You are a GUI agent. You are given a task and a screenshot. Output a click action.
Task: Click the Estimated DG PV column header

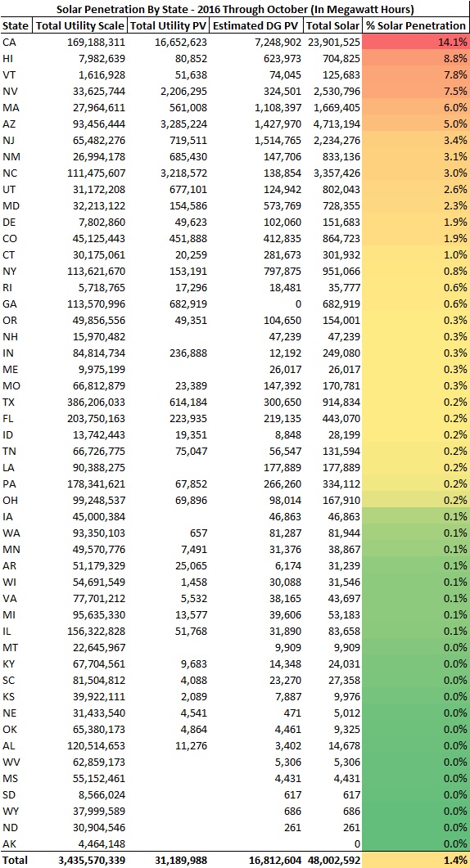pyautogui.click(x=256, y=26)
